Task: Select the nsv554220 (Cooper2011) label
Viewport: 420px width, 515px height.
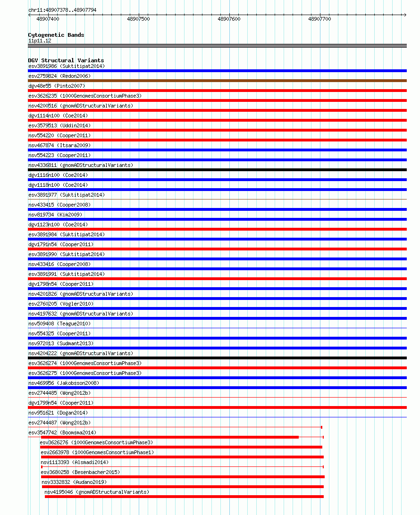Action: tap(59, 135)
